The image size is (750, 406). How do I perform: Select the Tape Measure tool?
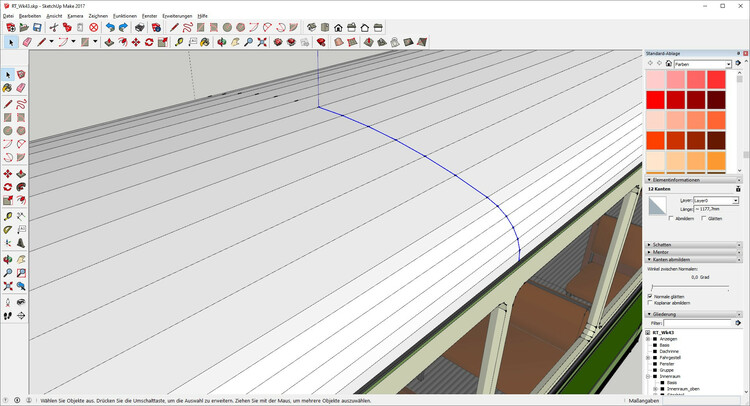178,43
